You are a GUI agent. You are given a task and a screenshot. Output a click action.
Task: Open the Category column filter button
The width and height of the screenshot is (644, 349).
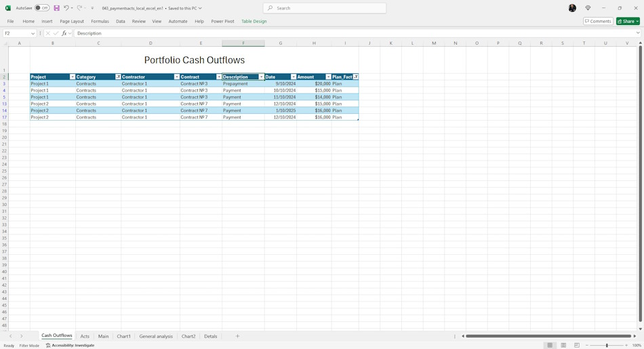click(118, 77)
